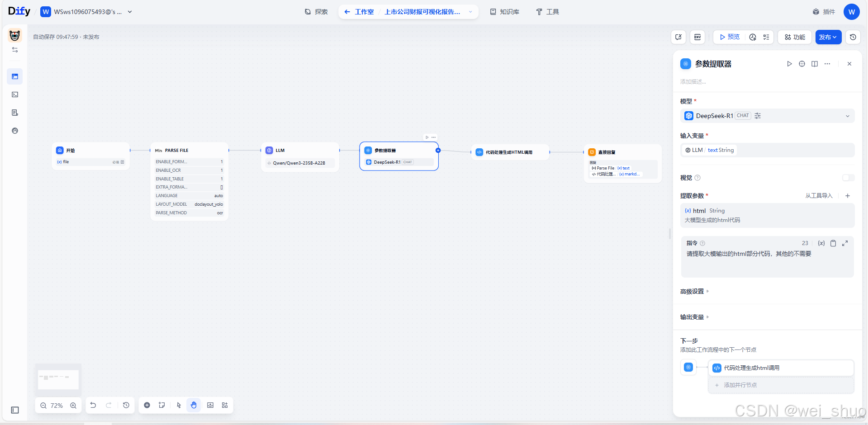
Task: Open the API access terminal icon in sidebar
Action: point(15,94)
